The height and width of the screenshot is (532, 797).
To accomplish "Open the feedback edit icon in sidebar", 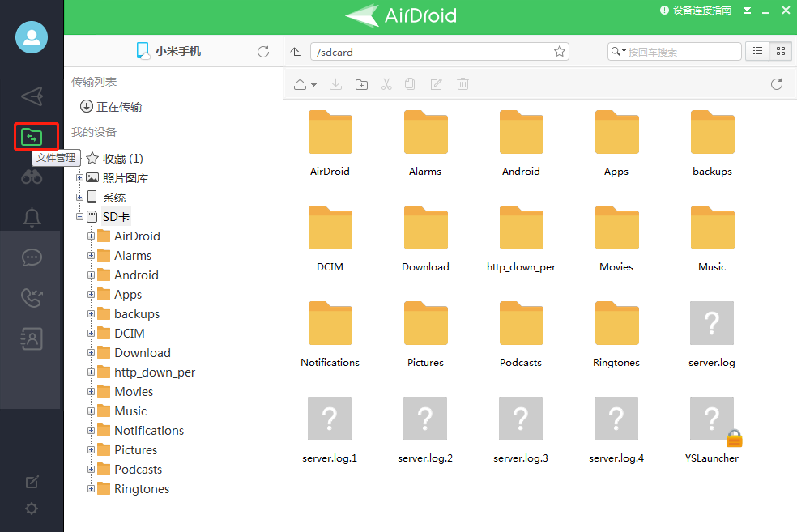I will (32, 482).
